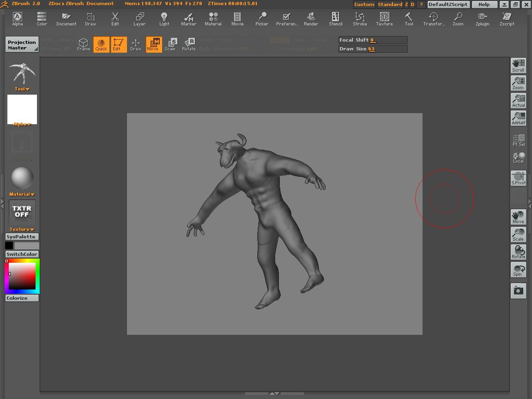Expand the Alpha selector with the white square

click(x=22, y=110)
